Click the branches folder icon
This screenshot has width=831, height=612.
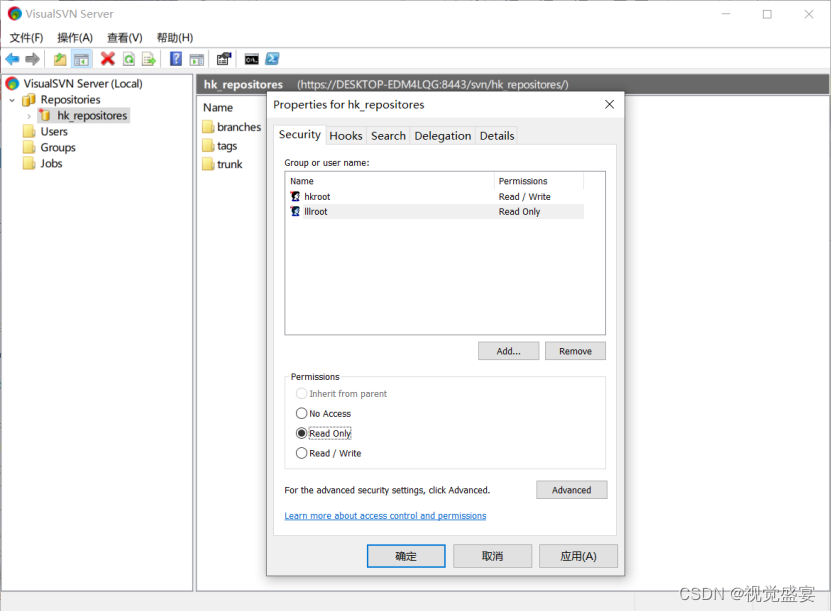tap(208, 127)
